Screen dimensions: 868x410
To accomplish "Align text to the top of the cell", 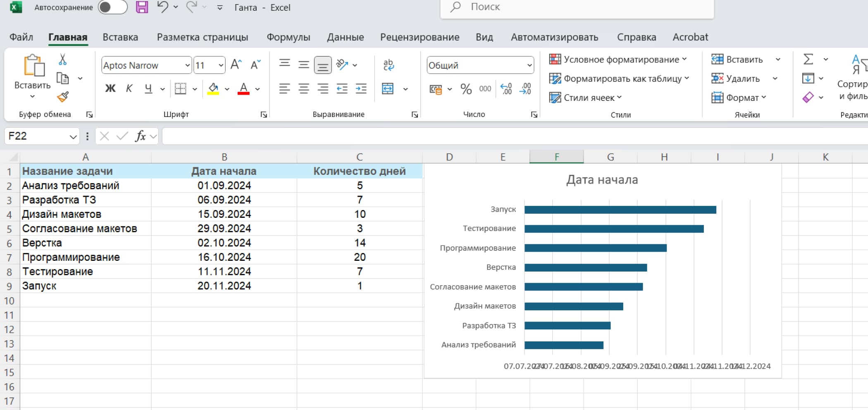I will tap(284, 64).
